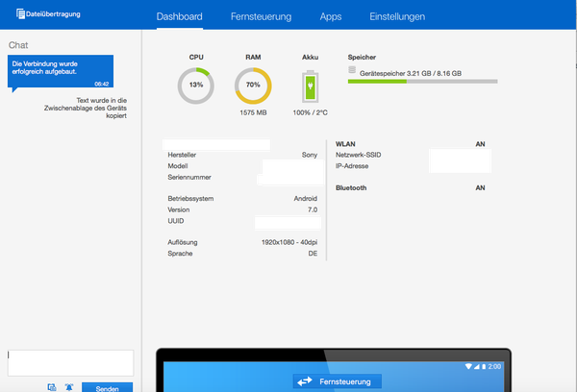Image resolution: width=577 pixels, height=392 pixels.
Task: Click the WLAN status AN
Action: coord(480,144)
